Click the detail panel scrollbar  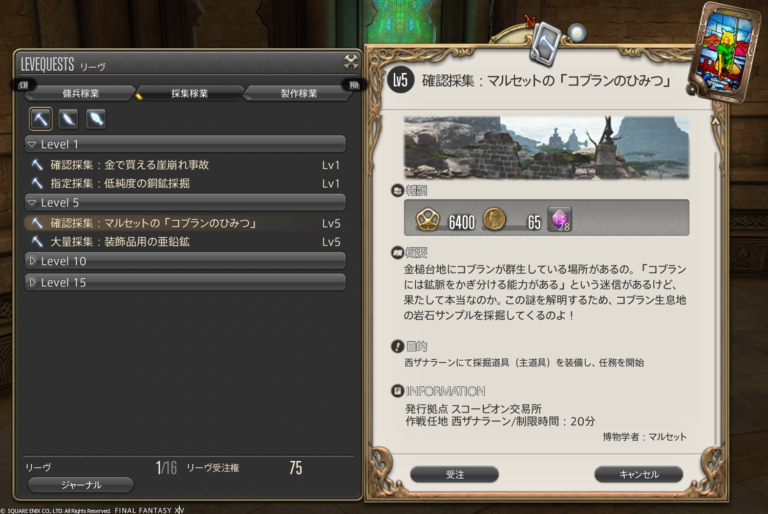[x=716, y=284]
